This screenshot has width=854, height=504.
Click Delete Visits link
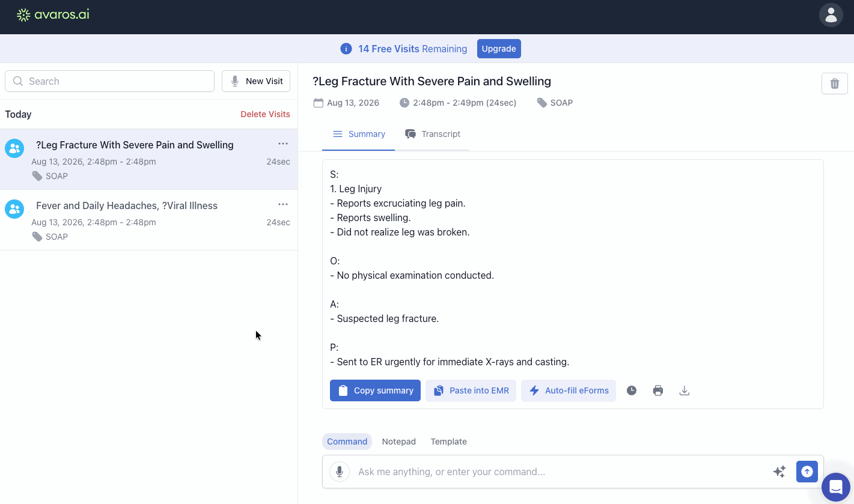pos(265,114)
